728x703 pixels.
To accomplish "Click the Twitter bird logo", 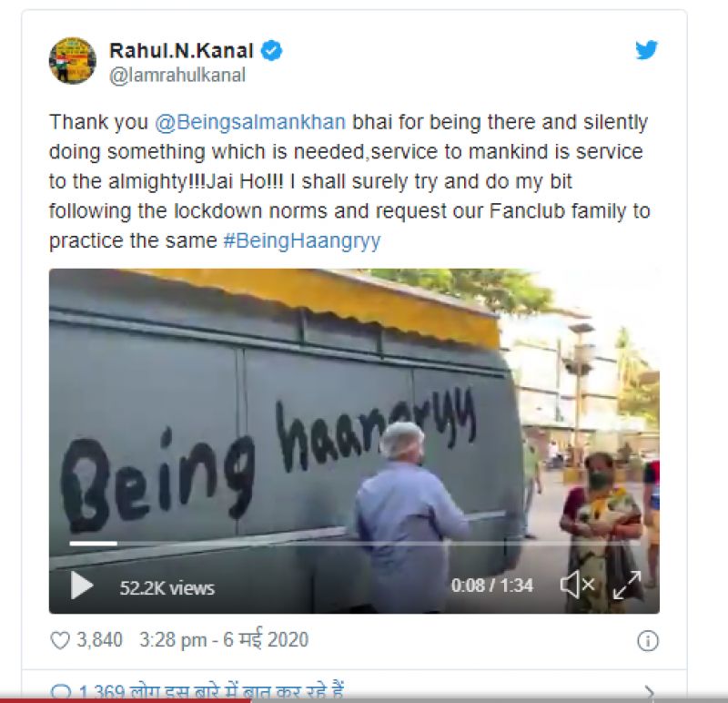I will [x=646, y=51].
